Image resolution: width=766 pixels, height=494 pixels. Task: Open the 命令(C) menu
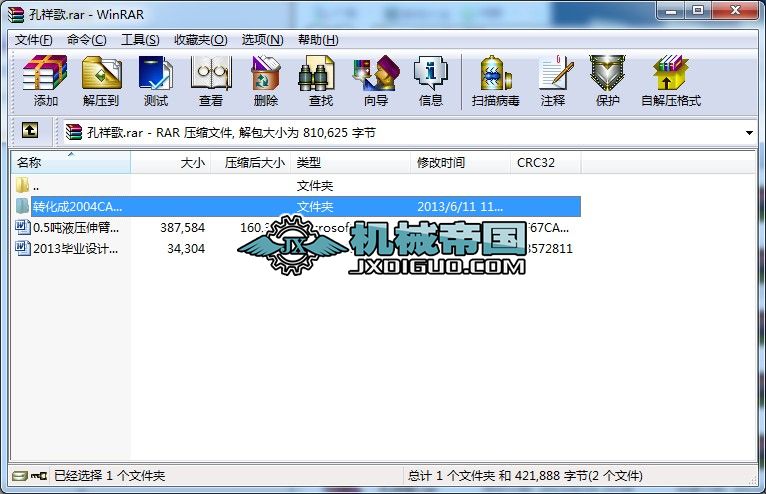pyautogui.click(x=86, y=40)
